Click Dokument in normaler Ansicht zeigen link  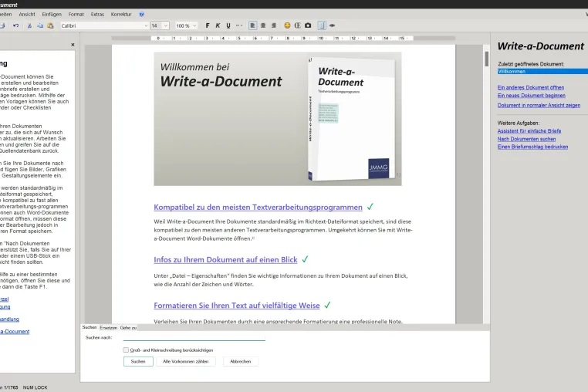(539, 106)
